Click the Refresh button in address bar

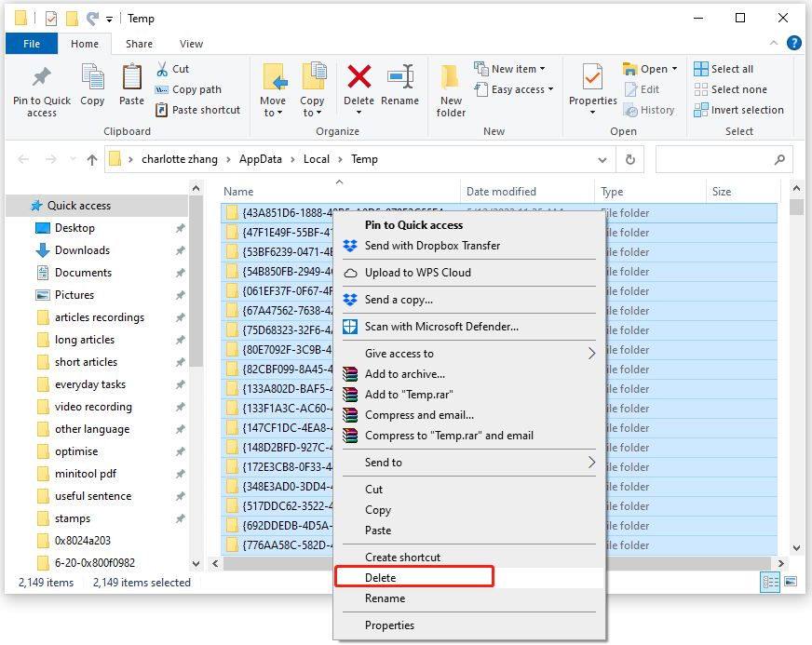(629, 160)
